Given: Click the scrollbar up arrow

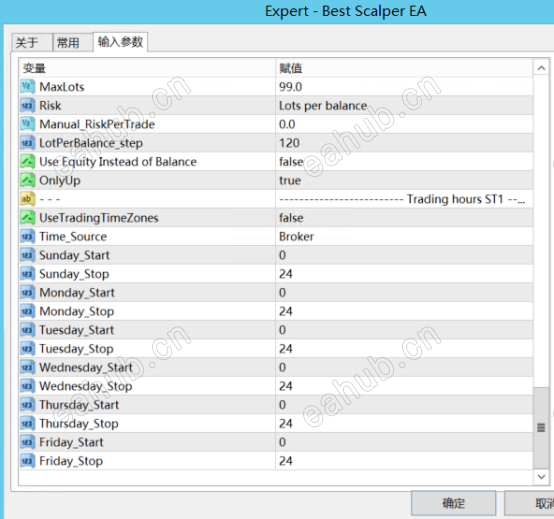Looking at the screenshot, I should pyautogui.click(x=541, y=68).
